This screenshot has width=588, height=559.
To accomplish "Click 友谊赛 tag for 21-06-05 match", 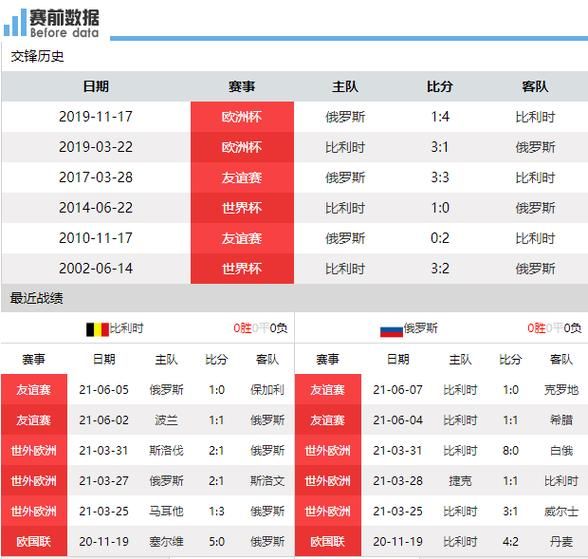I will click(34, 390).
